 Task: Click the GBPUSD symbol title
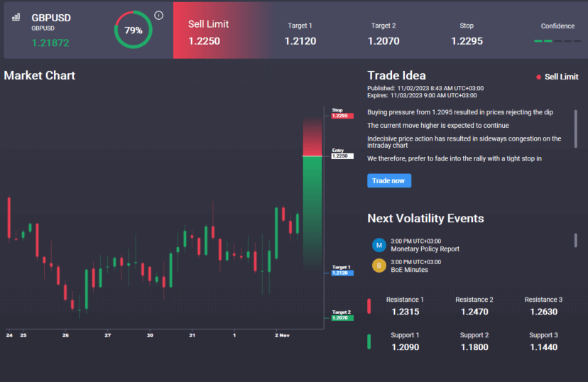(x=51, y=18)
